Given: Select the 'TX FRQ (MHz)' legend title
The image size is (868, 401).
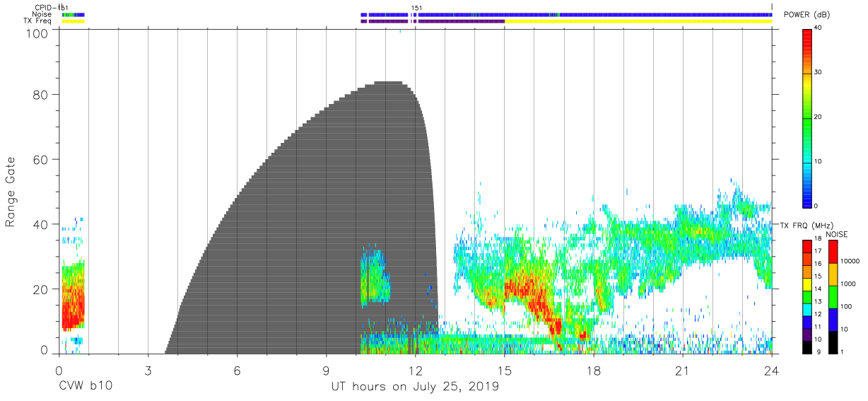Looking at the screenshot, I should 807,225.
